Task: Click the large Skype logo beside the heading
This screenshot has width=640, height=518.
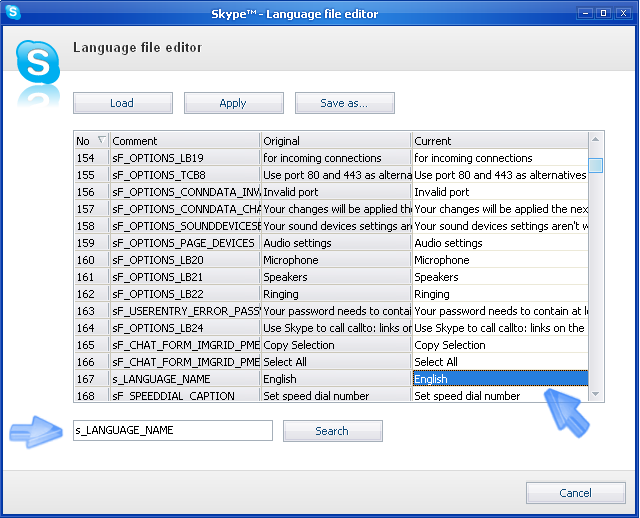Action: (38, 62)
